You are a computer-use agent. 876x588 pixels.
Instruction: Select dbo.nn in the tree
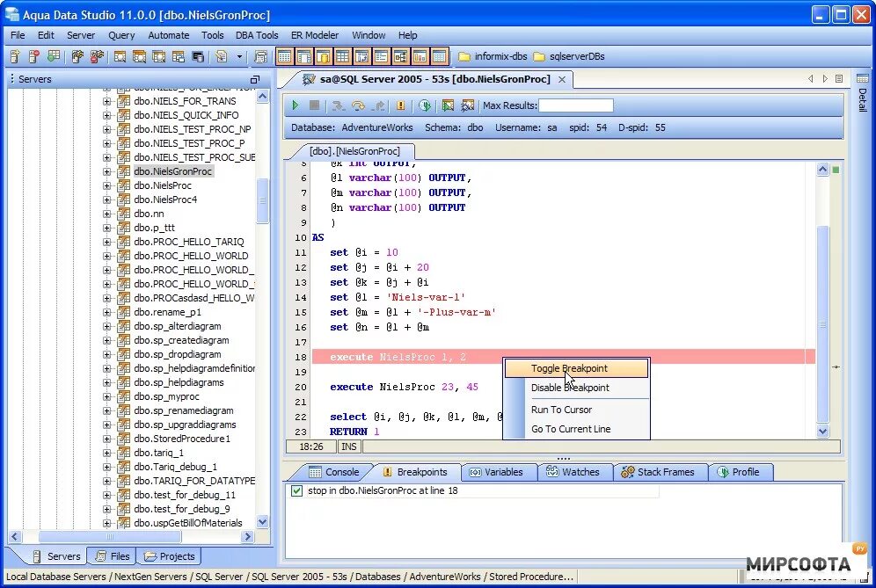149,214
